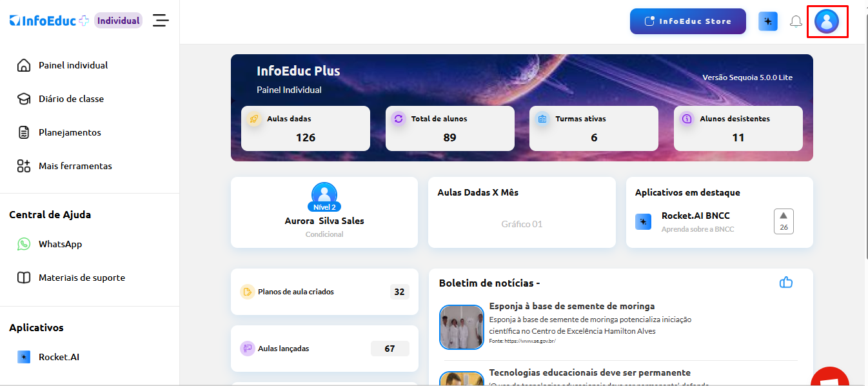This screenshot has width=868, height=386.
Task: Click the Mais ferramentas grid icon
Action: pos(24,166)
